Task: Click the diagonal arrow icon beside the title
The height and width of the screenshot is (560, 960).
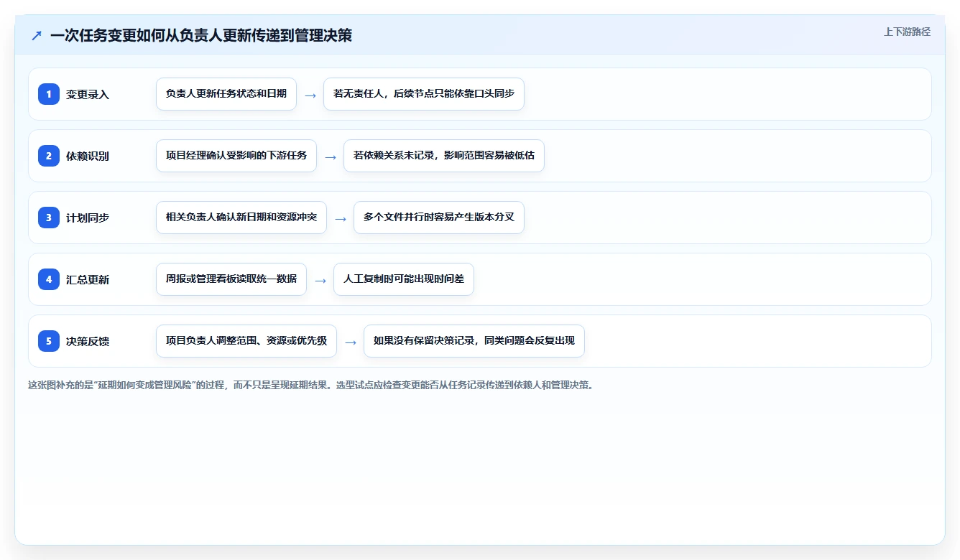Action: click(x=37, y=35)
